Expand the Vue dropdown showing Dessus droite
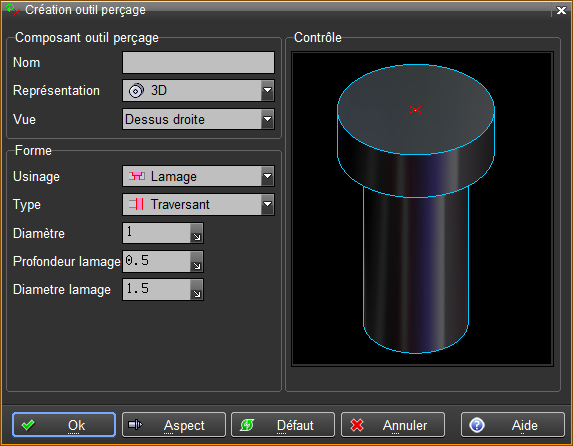The height and width of the screenshot is (446, 573). point(267,119)
